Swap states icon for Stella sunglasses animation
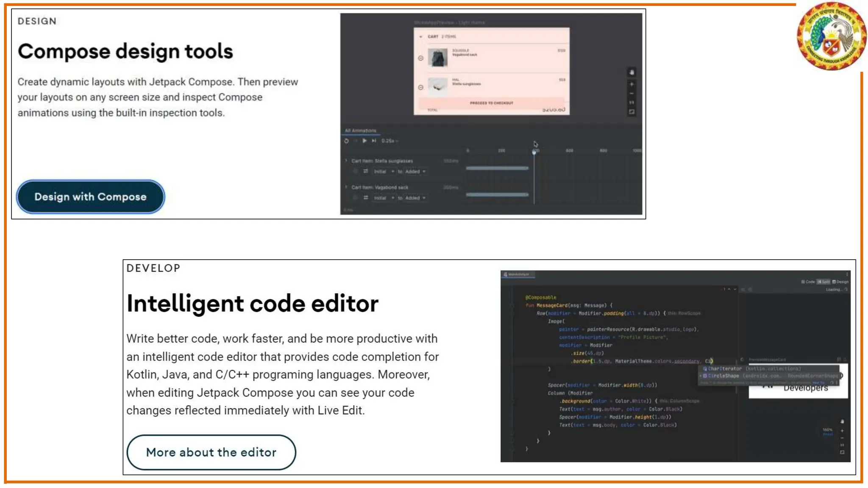The width and height of the screenshot is (868, 488). (365, 171)
